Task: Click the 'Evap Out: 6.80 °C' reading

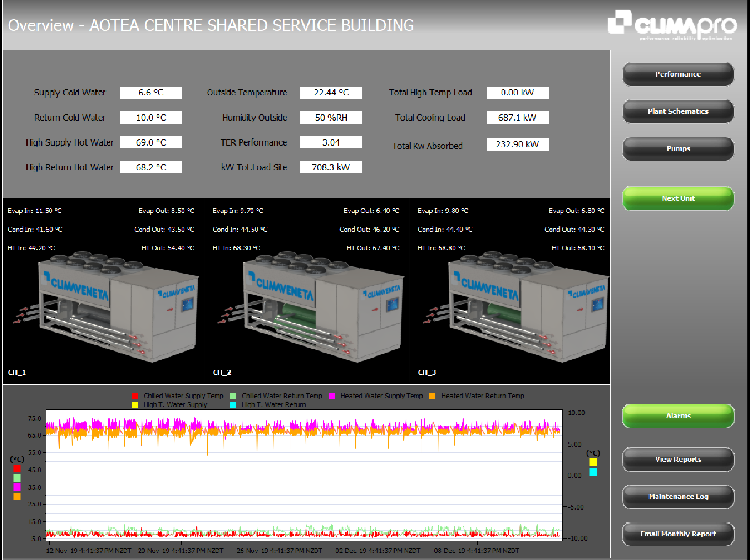Action: tap(576, 211)
